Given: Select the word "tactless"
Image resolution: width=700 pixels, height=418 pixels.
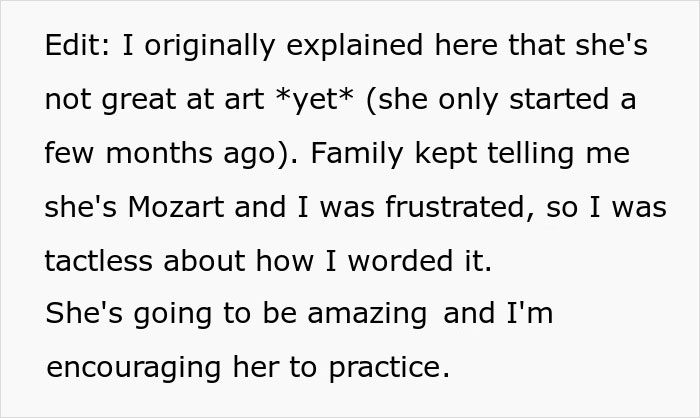Looking at the screenshot, I should (x=98, y=261).
